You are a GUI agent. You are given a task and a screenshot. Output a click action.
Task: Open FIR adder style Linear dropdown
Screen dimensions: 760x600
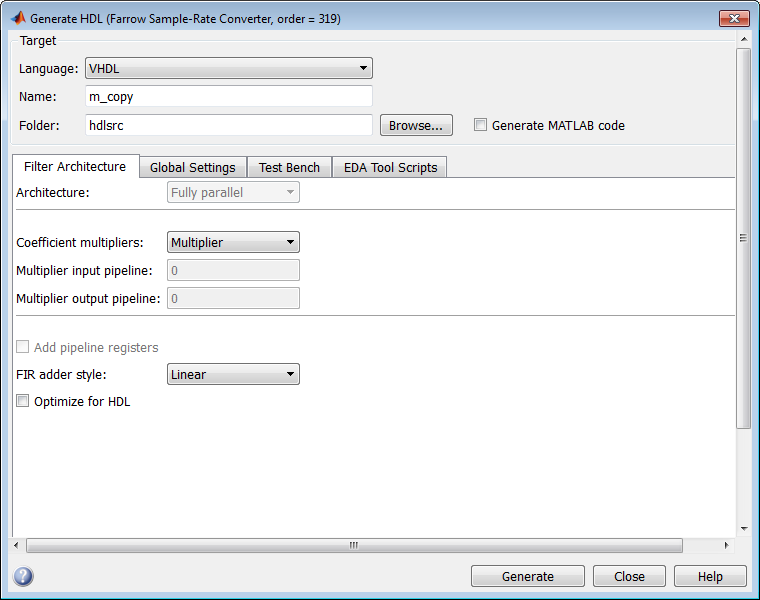(x=233, y=374)
